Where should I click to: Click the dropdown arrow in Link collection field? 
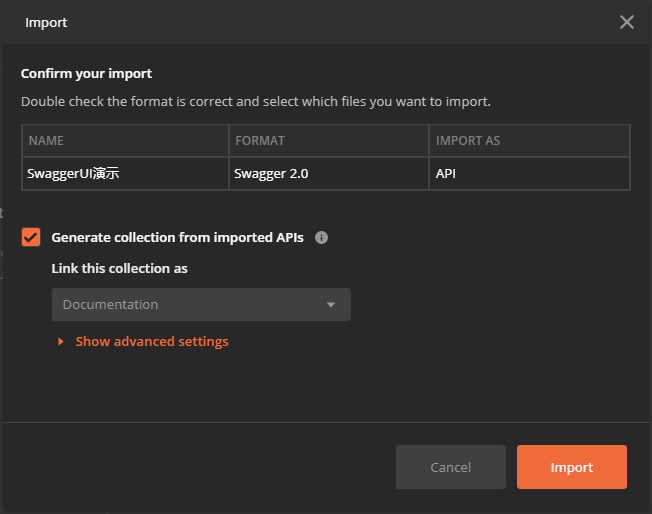331,305
